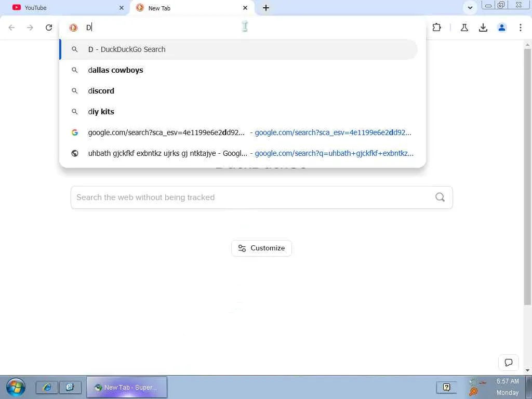Click 'Search the web without being tracked' box
Screen dimensions: 532x399
tap(262, 197)
